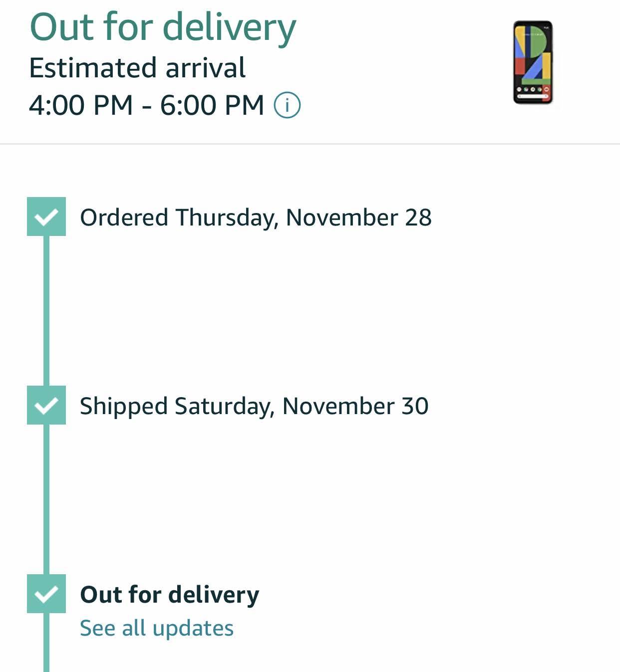Open the Pixel phone product thumbnail

click(533, 62)
